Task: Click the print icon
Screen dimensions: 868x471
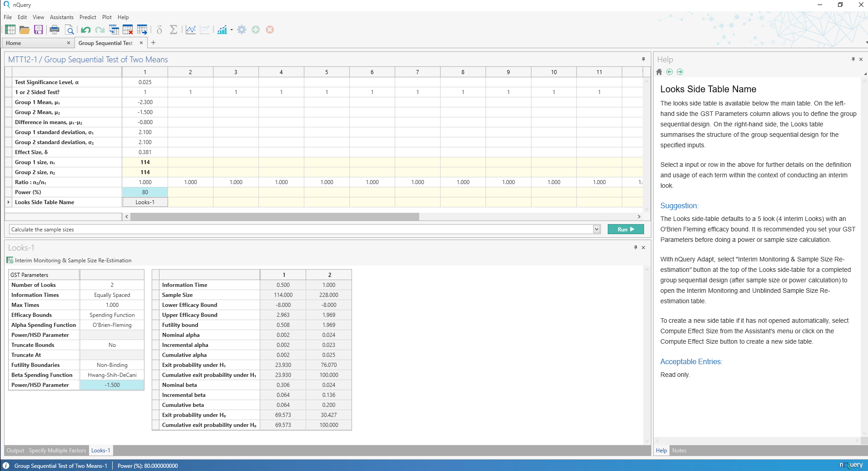Action: [55, 30]
